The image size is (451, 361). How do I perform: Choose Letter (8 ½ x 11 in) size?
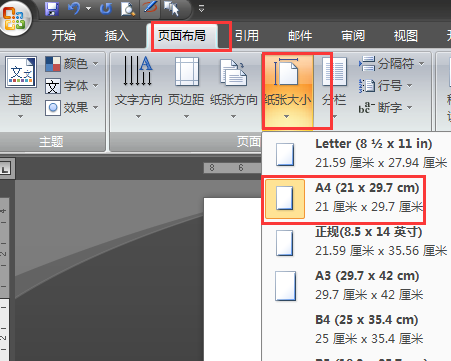pos(357,154)
